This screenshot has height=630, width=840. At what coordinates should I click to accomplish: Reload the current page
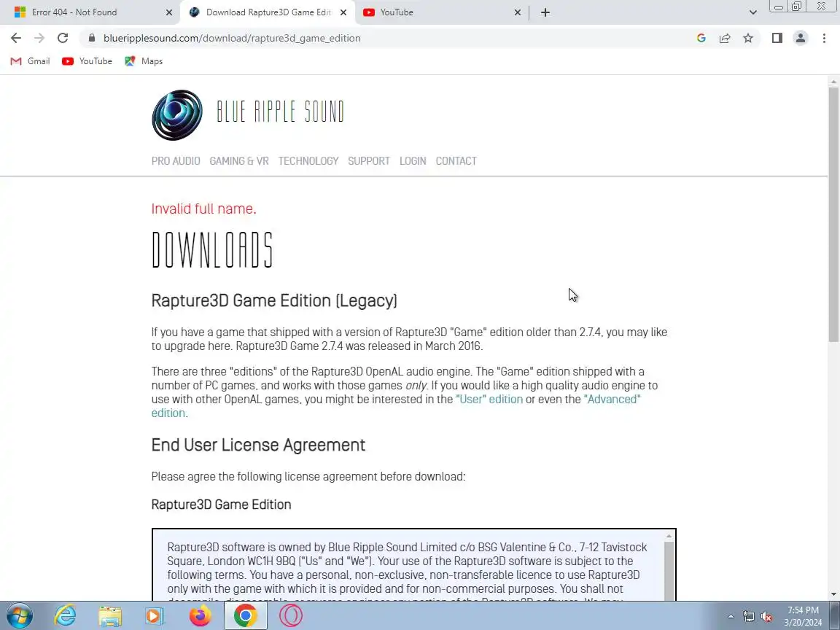pyautogui.click(x=63, y=38)
